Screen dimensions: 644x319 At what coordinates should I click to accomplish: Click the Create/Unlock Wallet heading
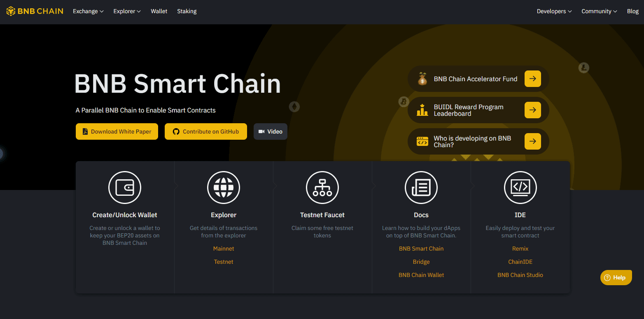(x=125, y=215)
